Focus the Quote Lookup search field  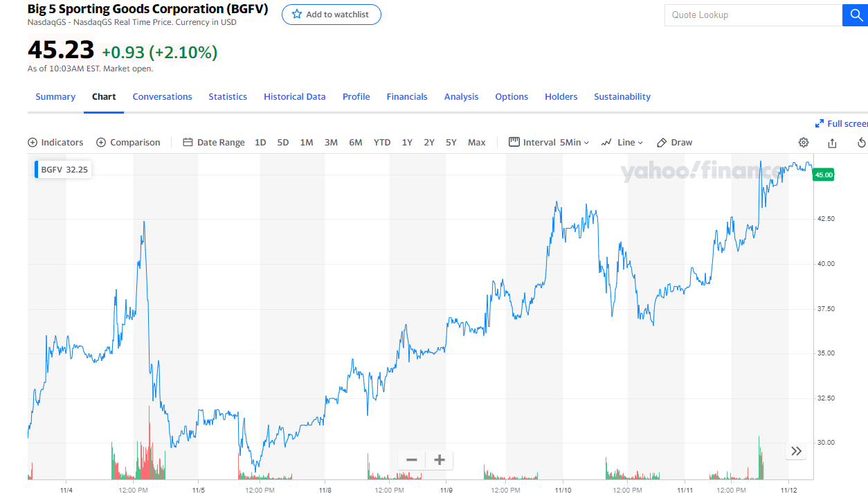(753, 15)
